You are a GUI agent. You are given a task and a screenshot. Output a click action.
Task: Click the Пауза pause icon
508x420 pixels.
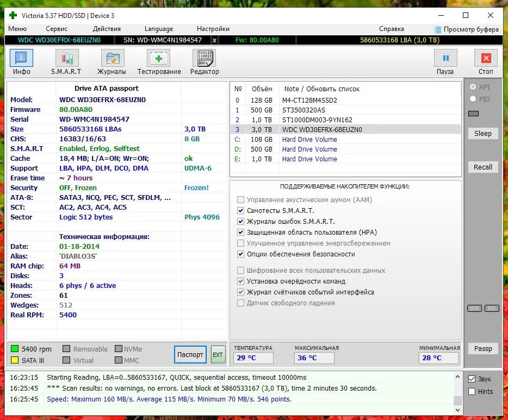[x=445, y=58]
